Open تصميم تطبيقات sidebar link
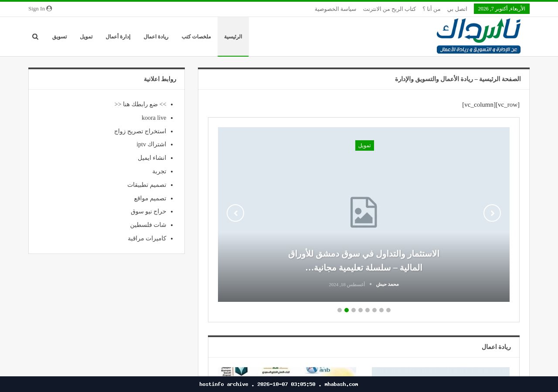 [147, 185]
